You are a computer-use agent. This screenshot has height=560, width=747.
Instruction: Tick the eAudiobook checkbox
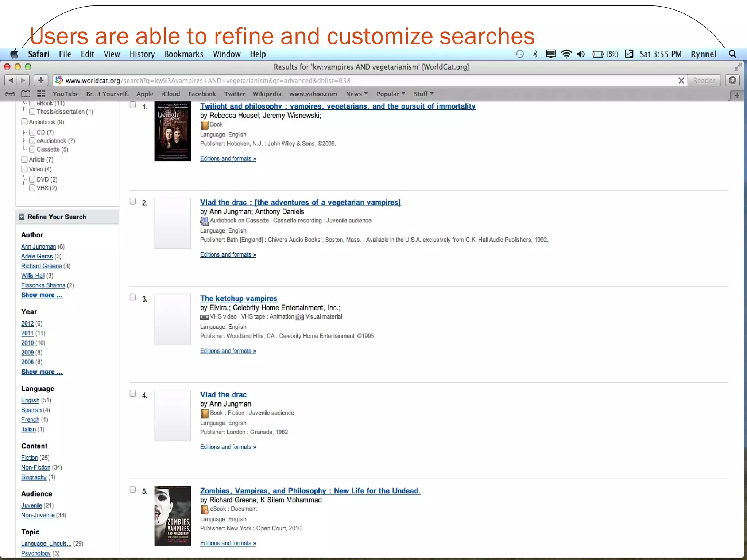(32, 141)
